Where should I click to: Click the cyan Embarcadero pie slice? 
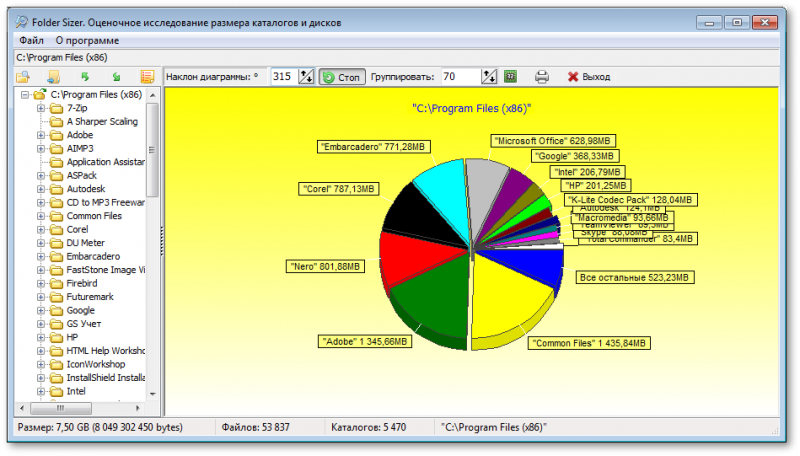[x=446, y=191]
